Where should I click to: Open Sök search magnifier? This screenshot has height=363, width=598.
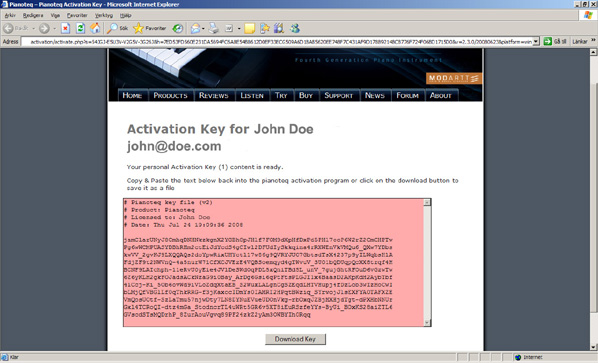(x=117, y=28)
